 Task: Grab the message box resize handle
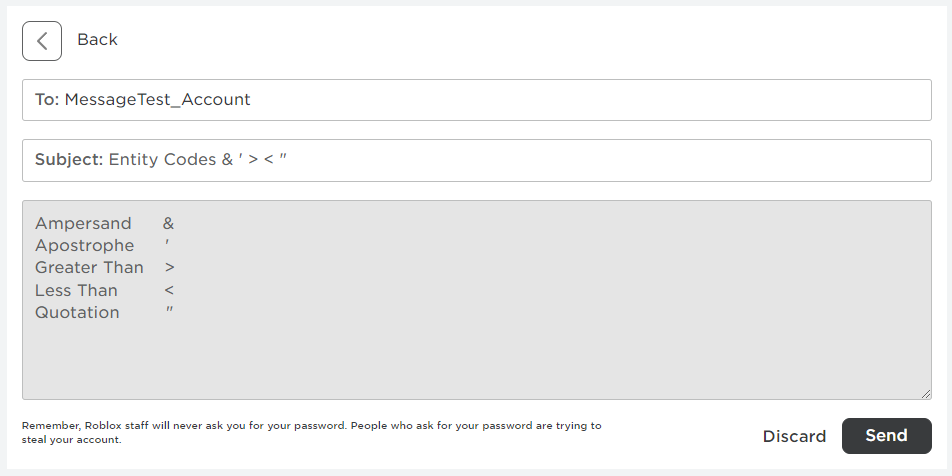pos(926,394)
